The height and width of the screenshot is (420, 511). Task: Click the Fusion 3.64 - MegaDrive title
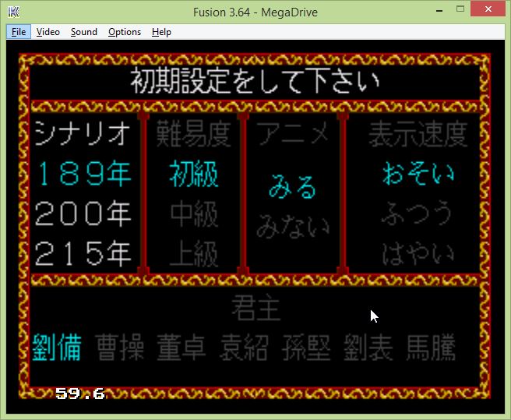click(255, 12)
